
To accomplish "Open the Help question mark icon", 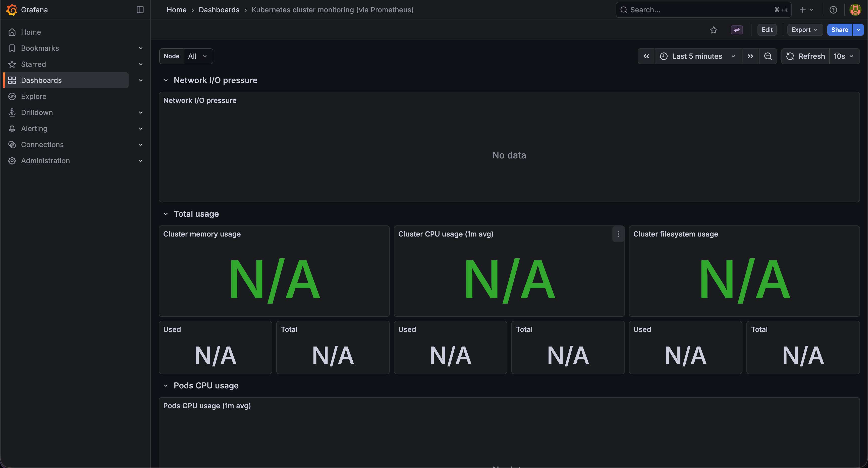I will pyautogui.click(x=833, y=10).
